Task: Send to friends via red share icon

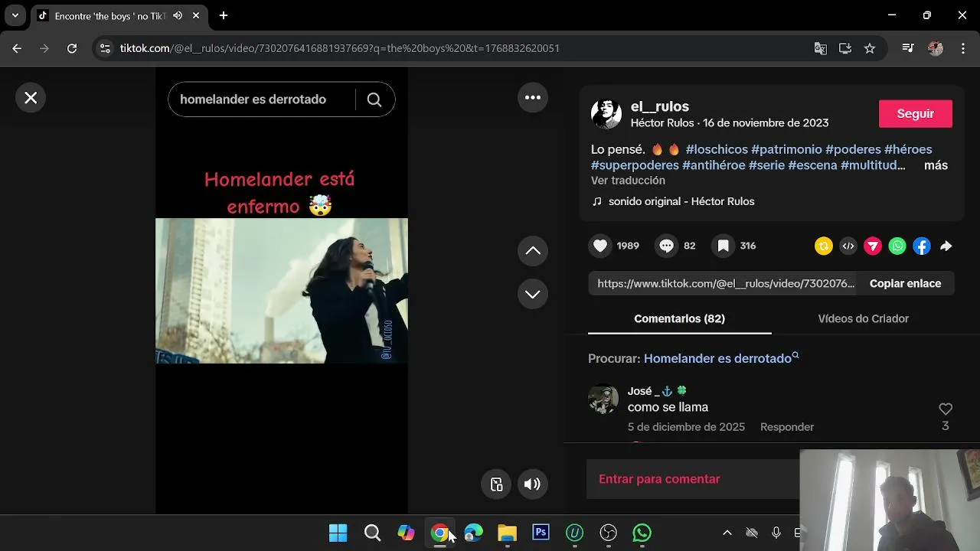Action: tap(873, 246)
